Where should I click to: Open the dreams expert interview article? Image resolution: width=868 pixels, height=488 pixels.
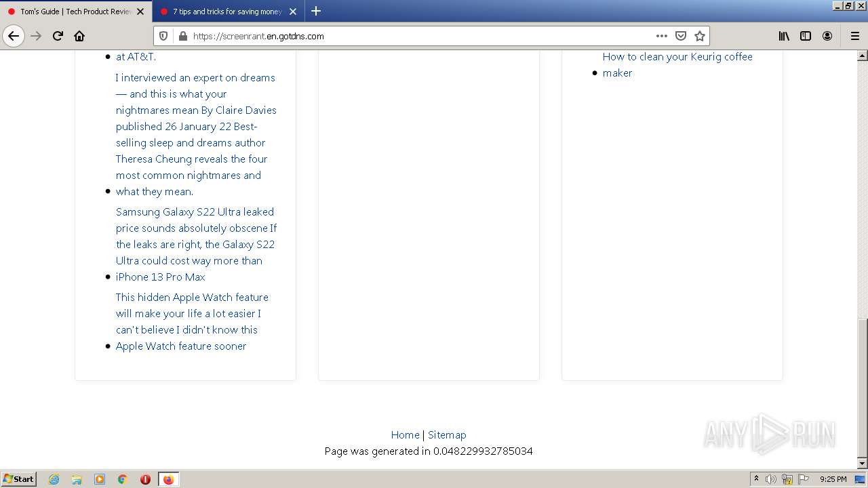tap(196, 134)
